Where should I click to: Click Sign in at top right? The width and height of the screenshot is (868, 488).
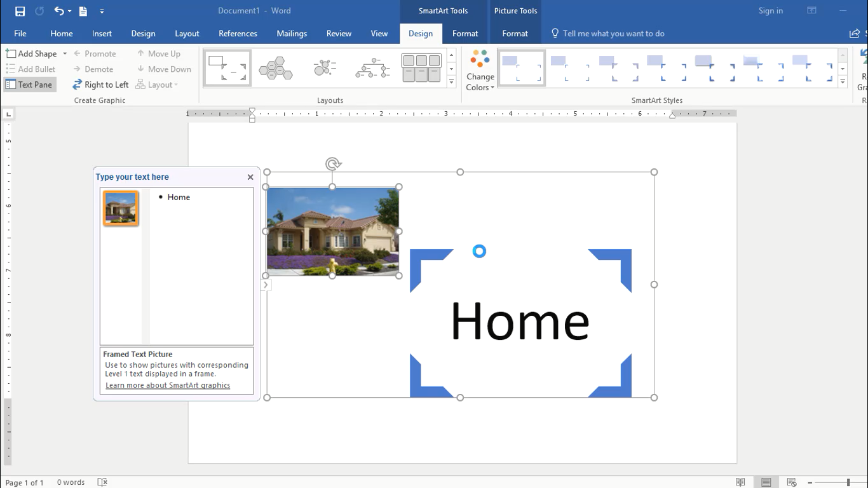770,11
